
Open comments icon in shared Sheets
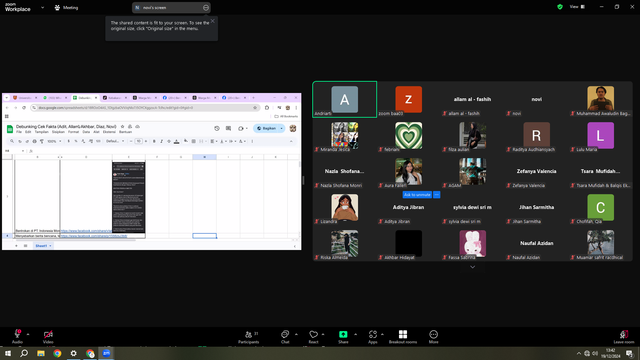228,128
